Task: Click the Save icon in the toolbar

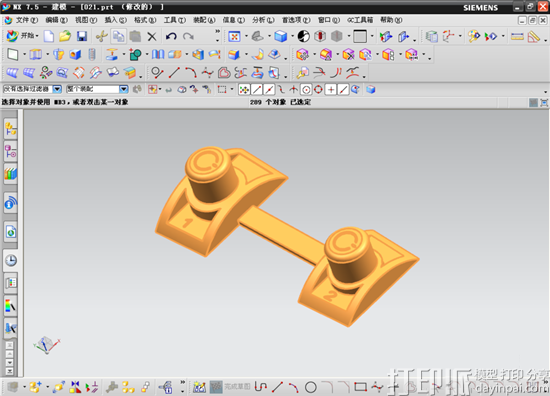Action: [82, 36]
